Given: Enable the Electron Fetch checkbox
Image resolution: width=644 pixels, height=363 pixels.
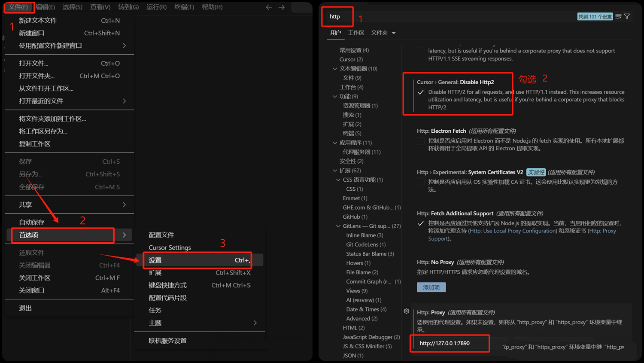Looking at the screenshot, I should tap(421, 141).
